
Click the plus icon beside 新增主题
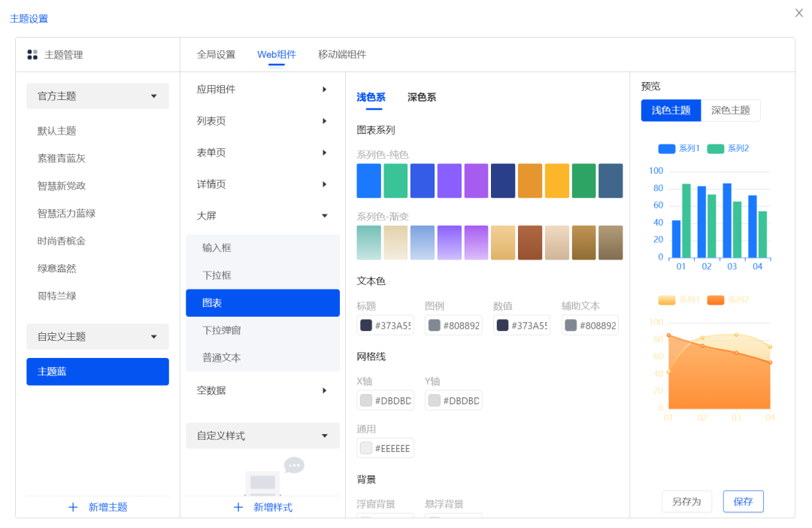point(73,507)
